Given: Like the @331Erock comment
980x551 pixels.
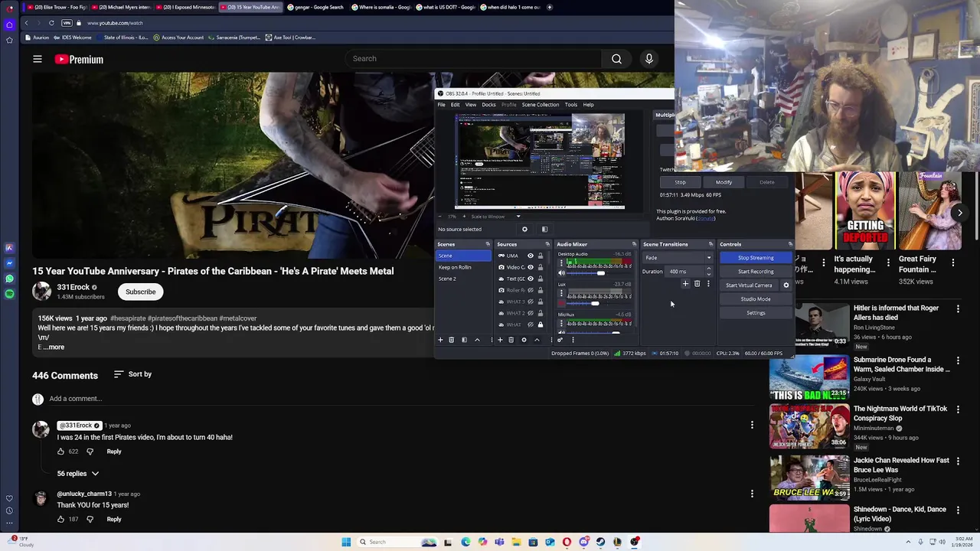Looking at the screenshot, I should tap(60, 452).
